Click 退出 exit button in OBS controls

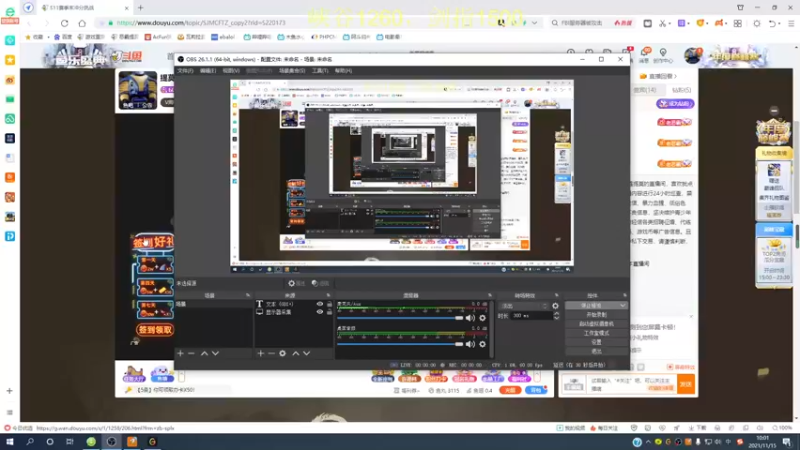point(596,352)
